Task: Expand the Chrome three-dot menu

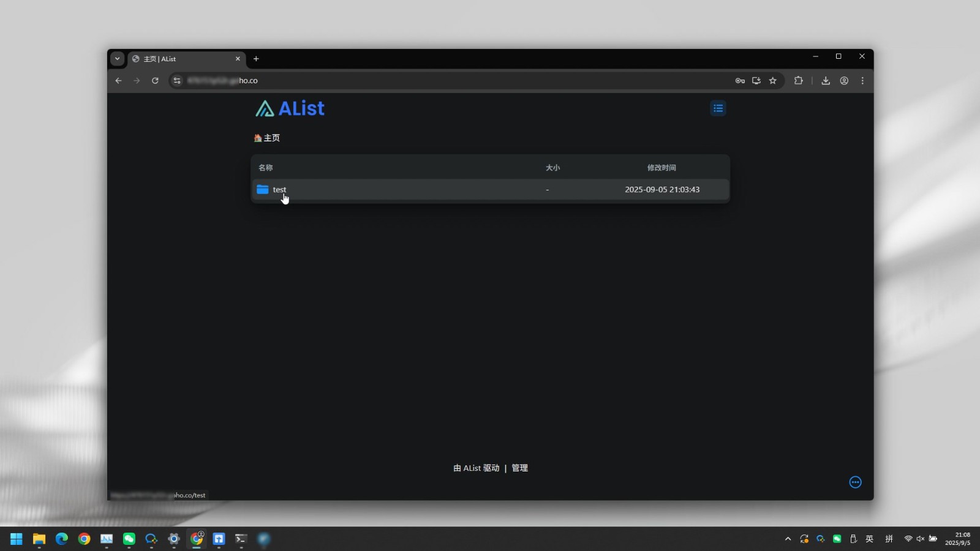Action: click(862, 81)
